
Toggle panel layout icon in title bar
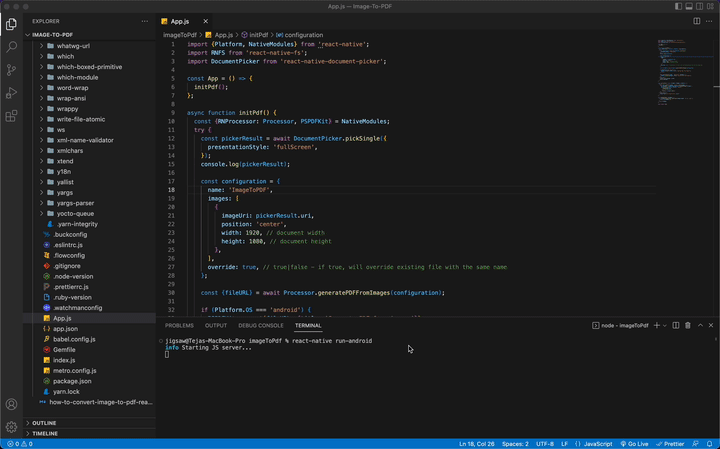(x=689, y=6)
